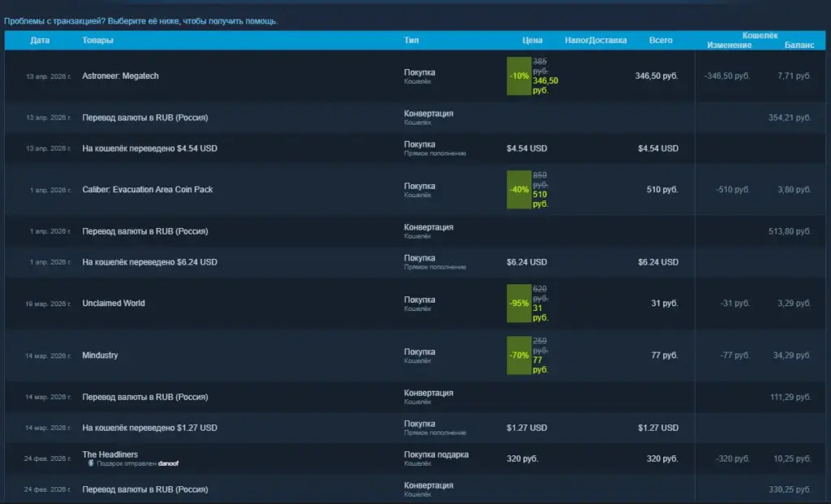Open The Headliners gift purchase row
Image resolution: width=831 pixels, height=504 pixels.
click(x=110, y=454)
